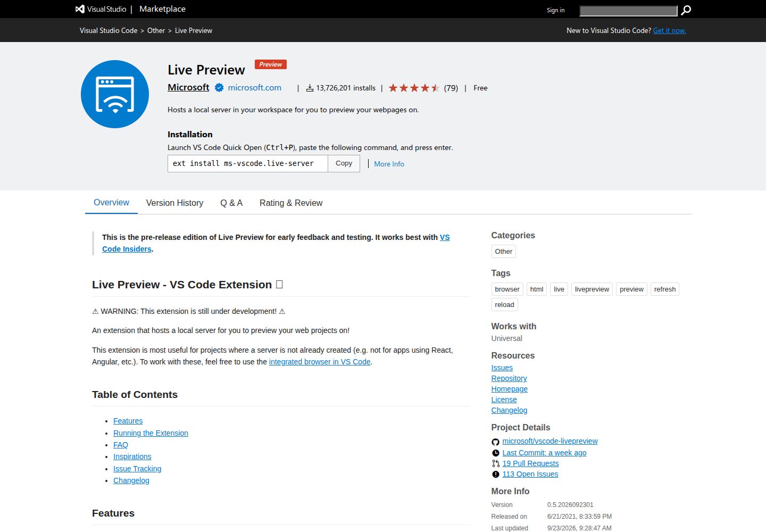Select the browser tag
This screenshot has height=532, width=766.
tap(507, 289)
